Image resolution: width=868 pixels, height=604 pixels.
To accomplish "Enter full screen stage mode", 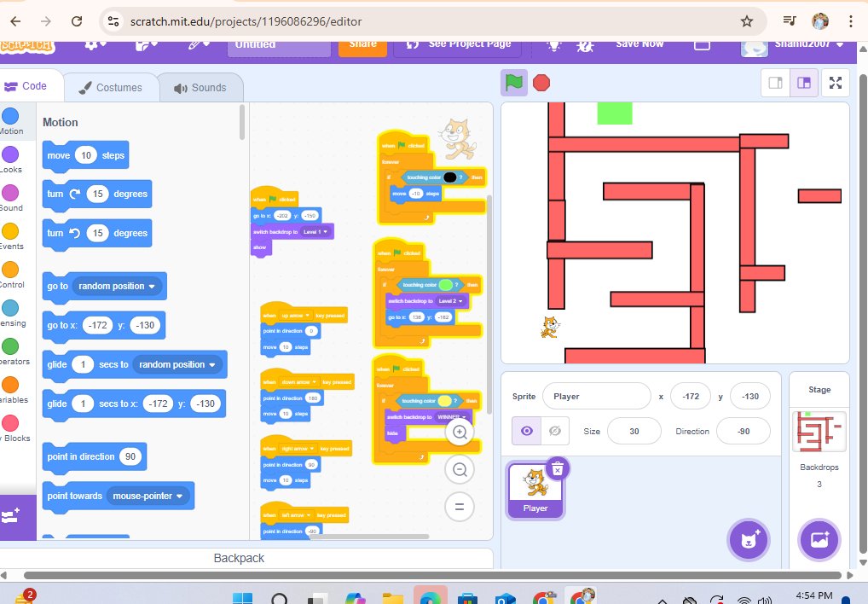I will click(836, 83).
